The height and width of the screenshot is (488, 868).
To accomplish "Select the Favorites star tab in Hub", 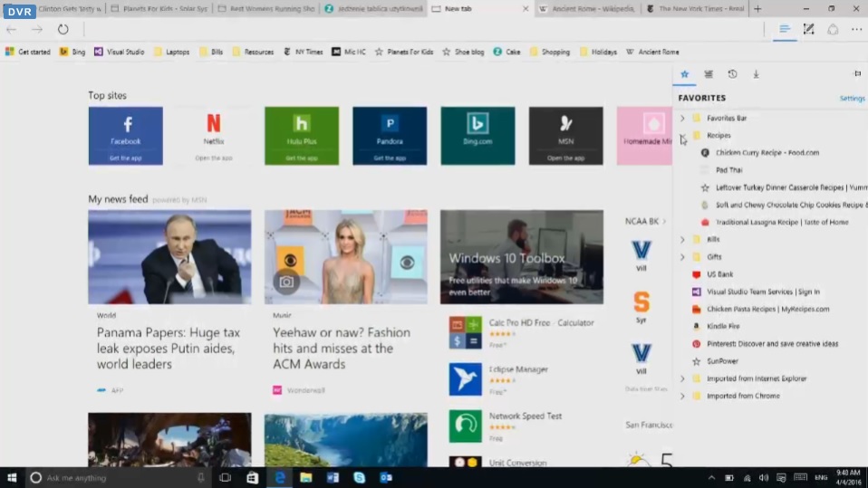I will coord(685,74).
